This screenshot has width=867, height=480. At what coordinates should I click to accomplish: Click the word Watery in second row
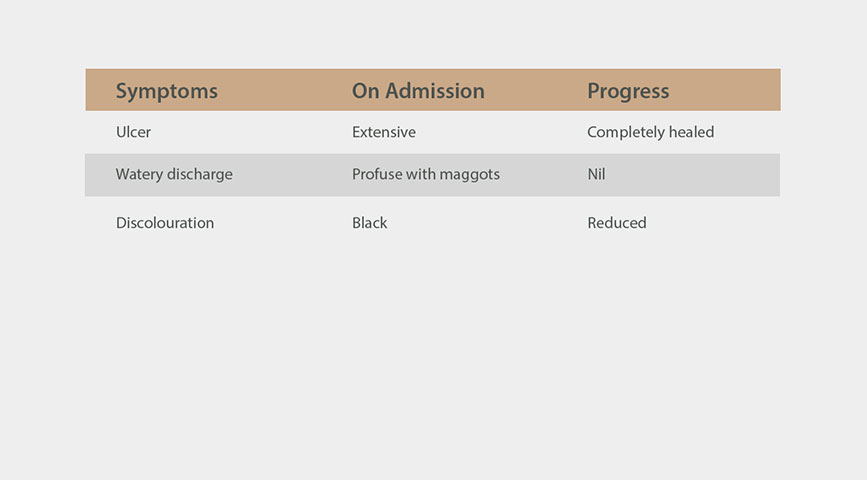(139, 174)
